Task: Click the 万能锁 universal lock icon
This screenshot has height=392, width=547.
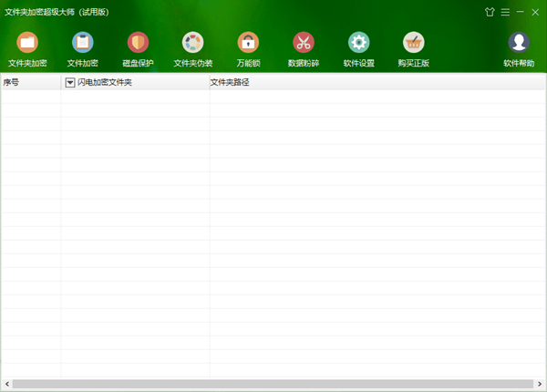Action: point(248,43)
